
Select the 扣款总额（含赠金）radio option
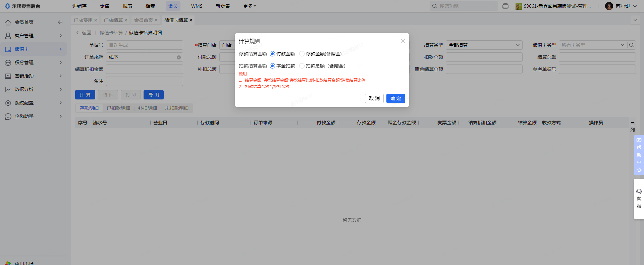point(302,66)
